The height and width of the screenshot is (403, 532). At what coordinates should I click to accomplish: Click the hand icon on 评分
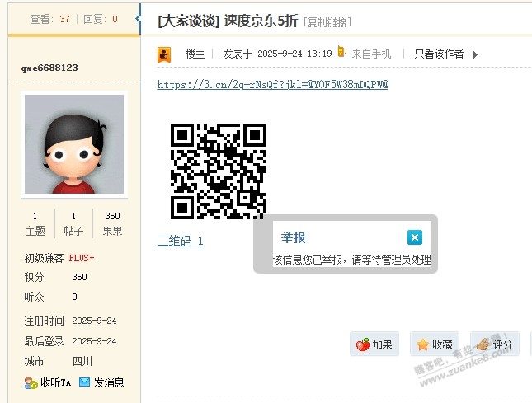pos(483,344)
